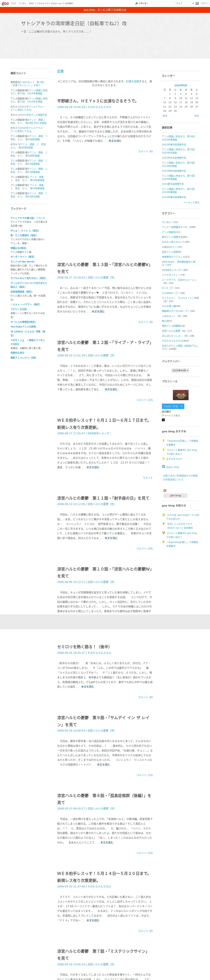This screenshot has width=210, height=980.
Task: Open the You-Tubeアニメ大辞典 bookmark
Action: click(x=23, y=327)
